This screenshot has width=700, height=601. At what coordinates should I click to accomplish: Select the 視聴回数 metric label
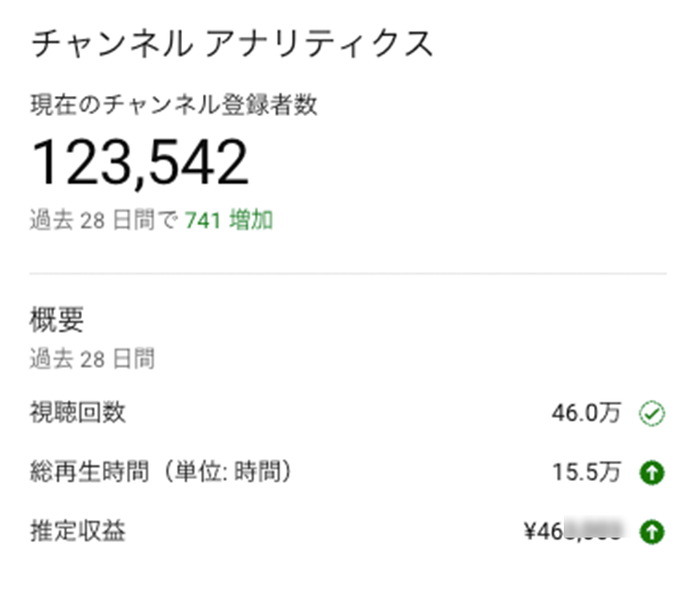point(79,412)
